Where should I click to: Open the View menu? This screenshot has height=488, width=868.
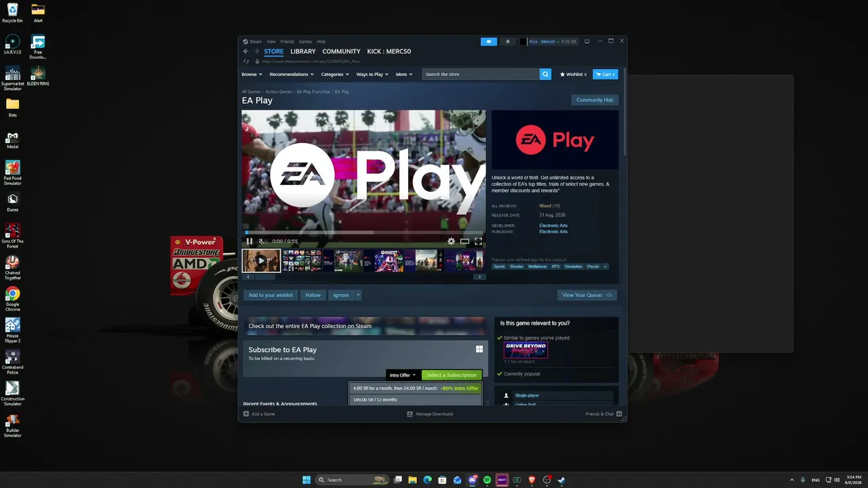click(271, 41)
